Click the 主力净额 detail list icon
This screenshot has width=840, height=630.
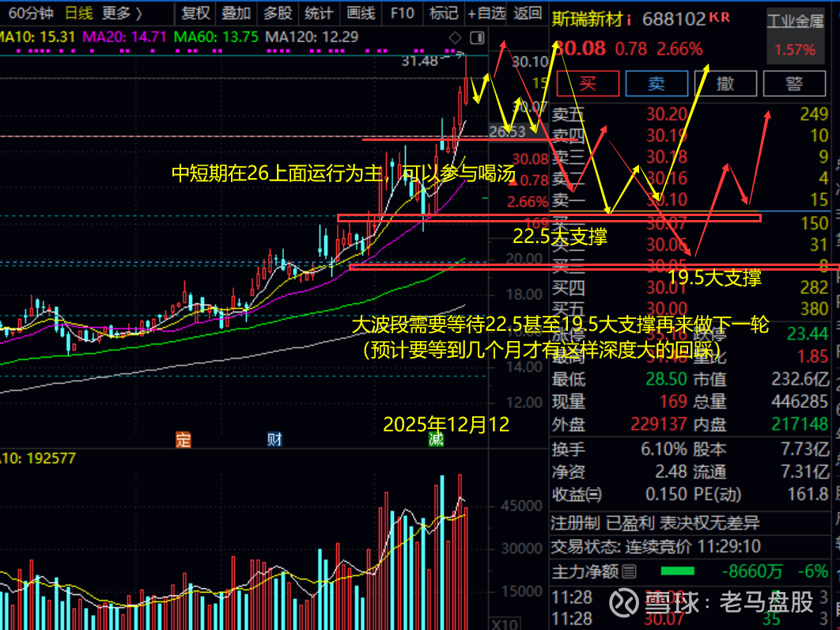[x=630, y=571]
